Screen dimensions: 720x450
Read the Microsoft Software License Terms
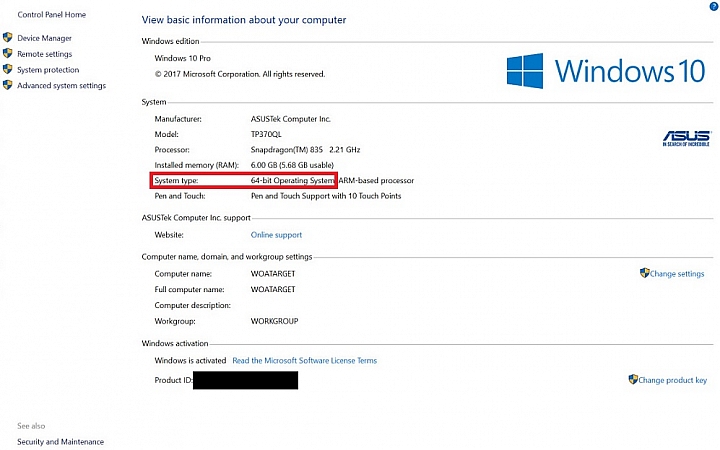coord(304,361)
